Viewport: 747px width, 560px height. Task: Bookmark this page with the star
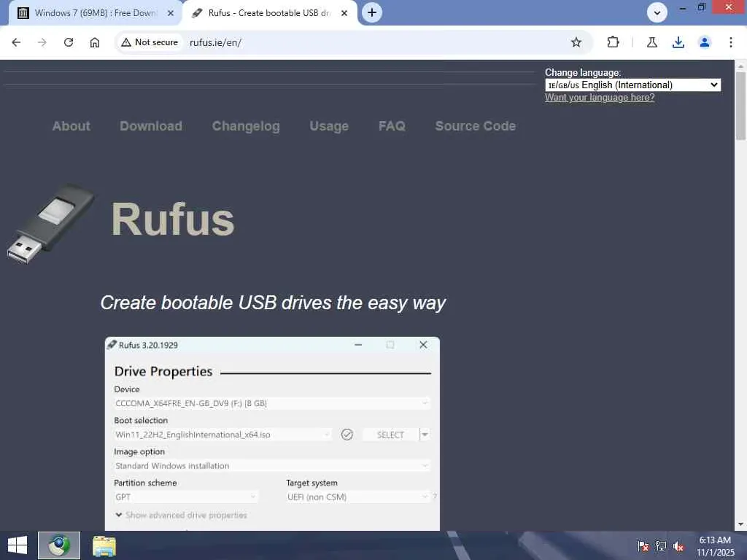click(x=576, y=42)
